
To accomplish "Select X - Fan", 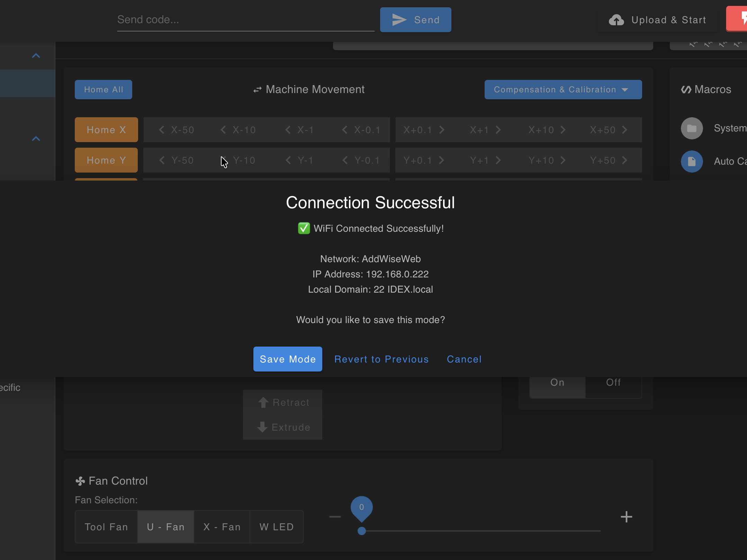I will coord(222,527).
